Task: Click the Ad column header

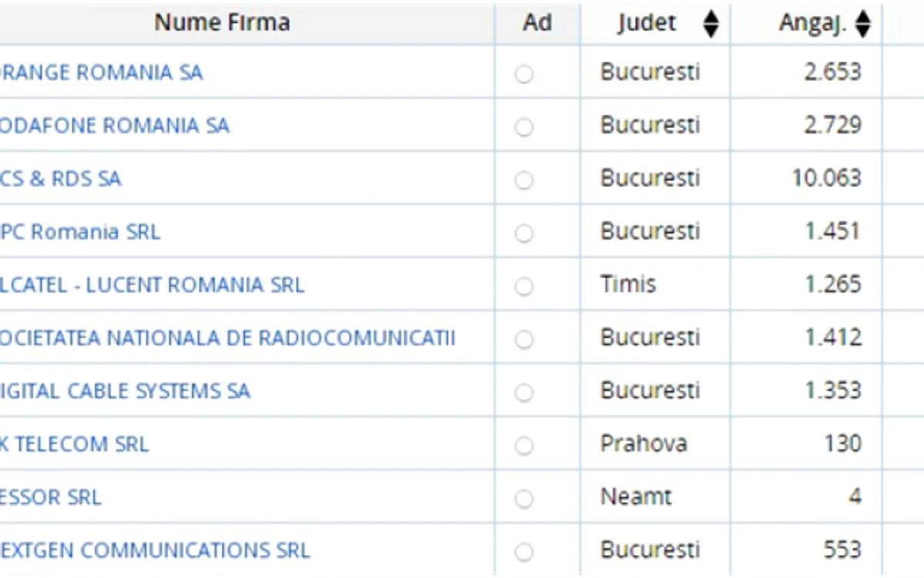Action: pyautogui.click(x=537, y=23)
